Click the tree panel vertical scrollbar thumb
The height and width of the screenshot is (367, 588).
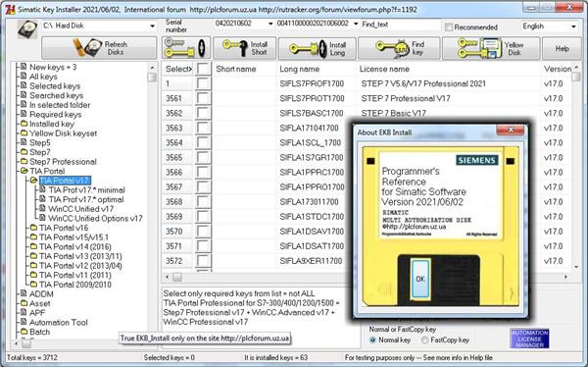152,77
